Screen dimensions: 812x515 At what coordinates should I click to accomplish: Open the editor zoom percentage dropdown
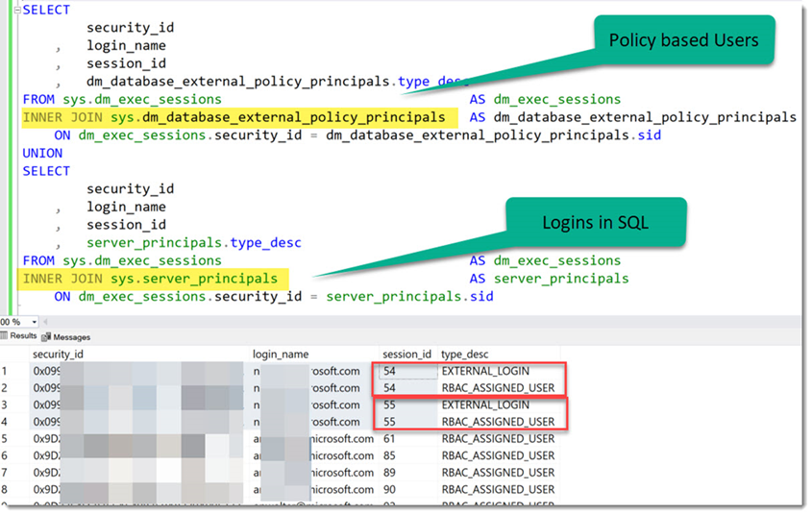(x=35, y=322)
